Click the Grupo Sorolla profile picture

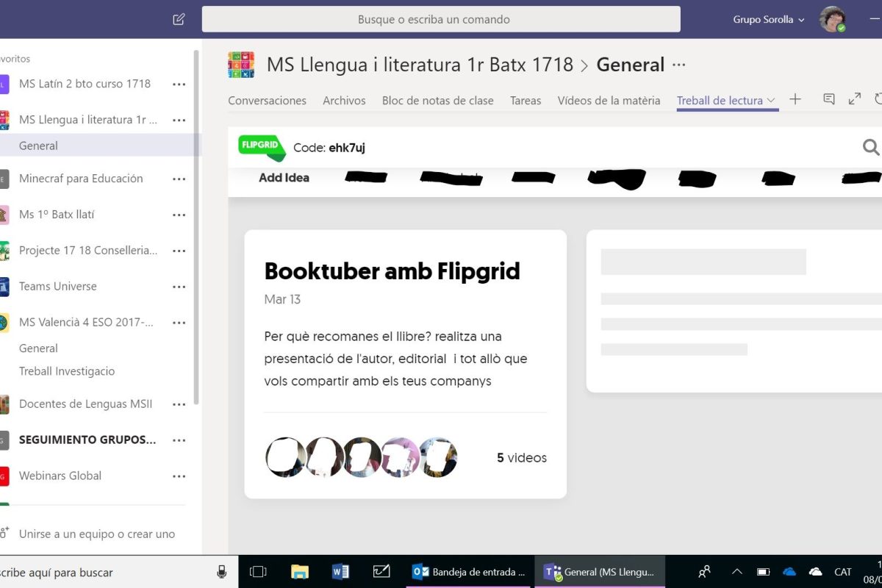[833, 19]
